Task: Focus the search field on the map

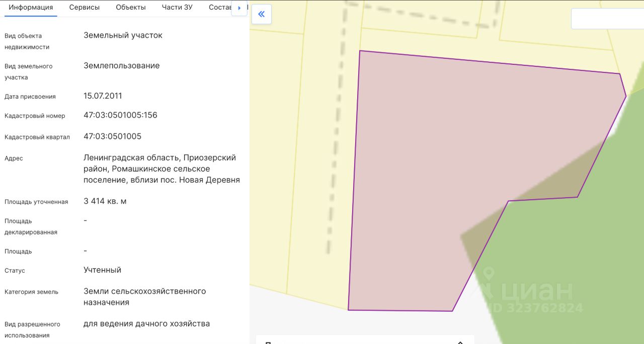Action: coord(607,19)
